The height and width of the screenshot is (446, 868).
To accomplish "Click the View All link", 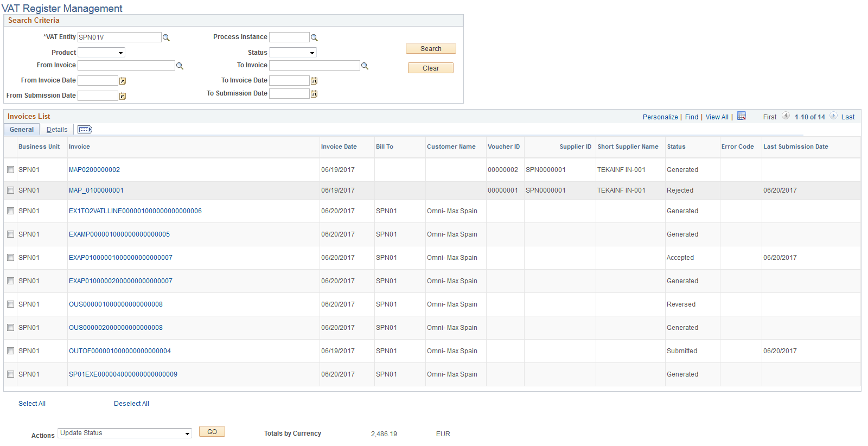I will 717,117.
